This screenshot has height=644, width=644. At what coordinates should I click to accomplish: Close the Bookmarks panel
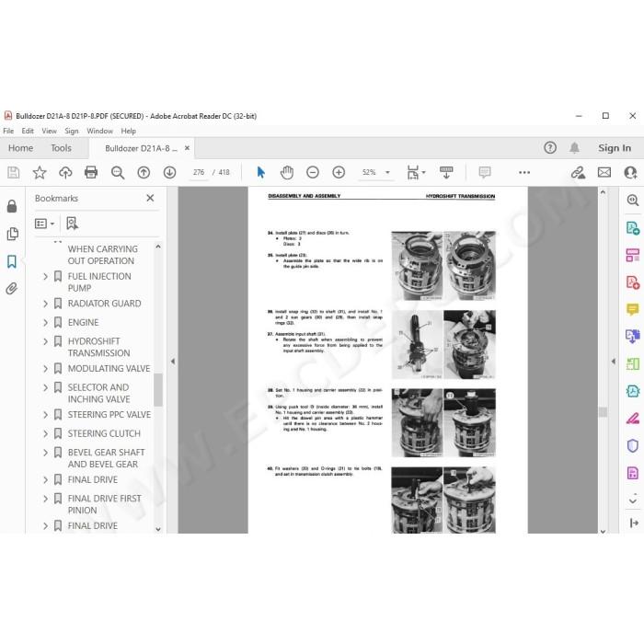click(150, 198)
